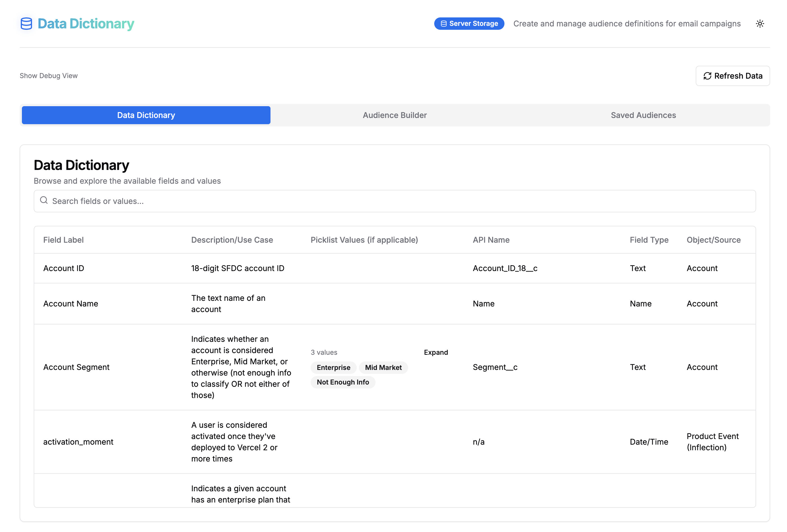Viewport: 787px width, 532px height.
Task: Toggle the Server Storage mode badge
Action: pyautogui.click(x=469, y=24)
